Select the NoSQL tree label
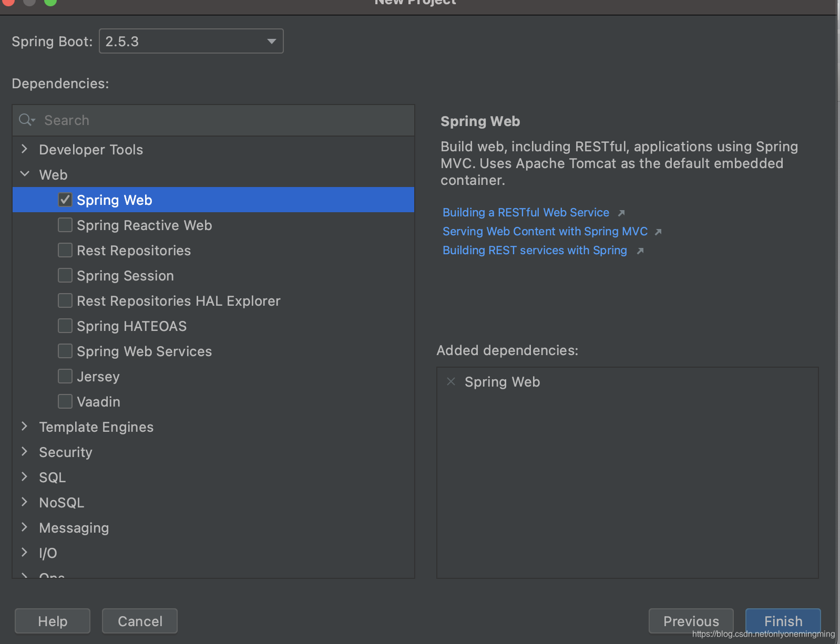The width and height of the screenshot is (840, 644). [62, 503]
